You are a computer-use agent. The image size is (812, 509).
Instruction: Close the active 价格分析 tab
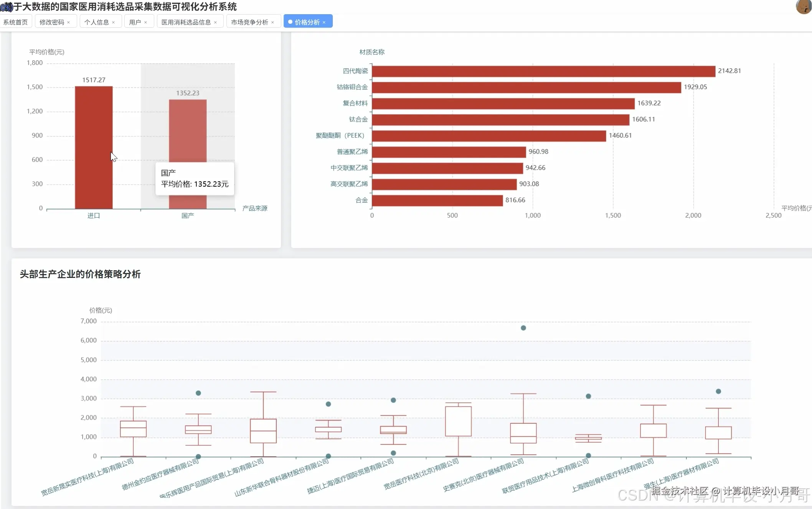click(x=324, y=22)
